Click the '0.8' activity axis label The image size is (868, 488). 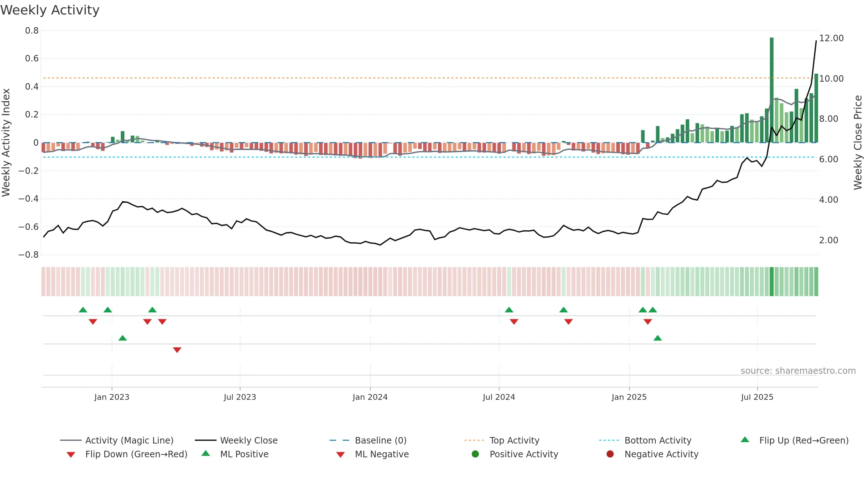(x=32, y=31)
